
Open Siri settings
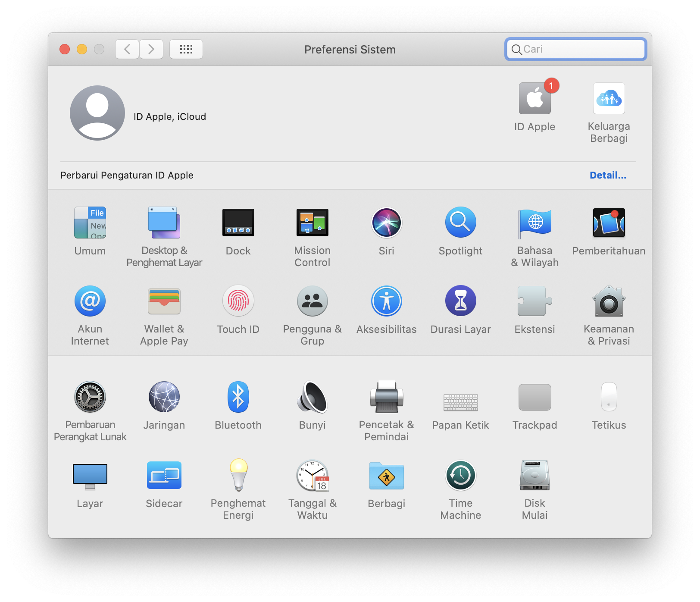(x=386, y=223)
